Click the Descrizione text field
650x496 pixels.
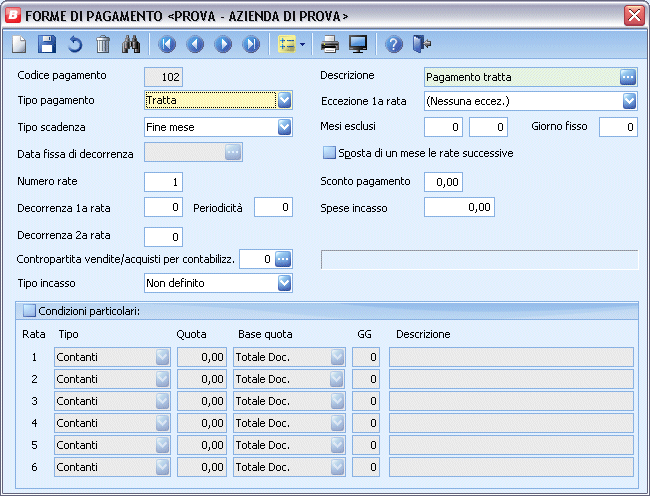[x=522, y=77]
